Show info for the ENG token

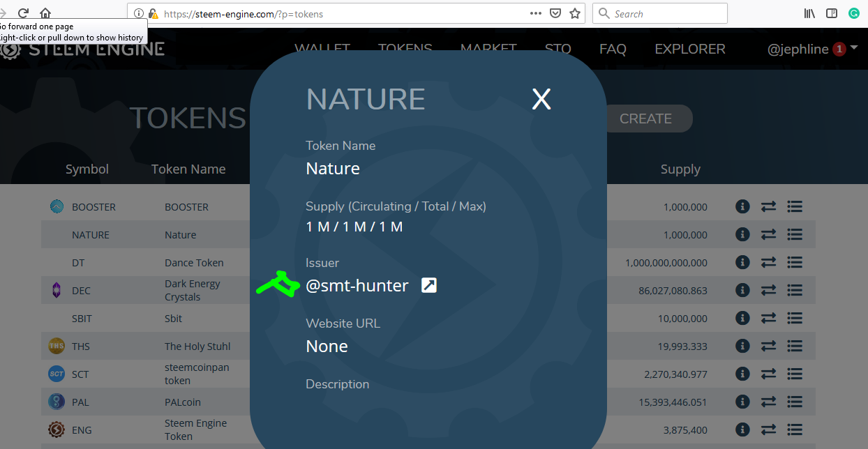coord(743,429)
